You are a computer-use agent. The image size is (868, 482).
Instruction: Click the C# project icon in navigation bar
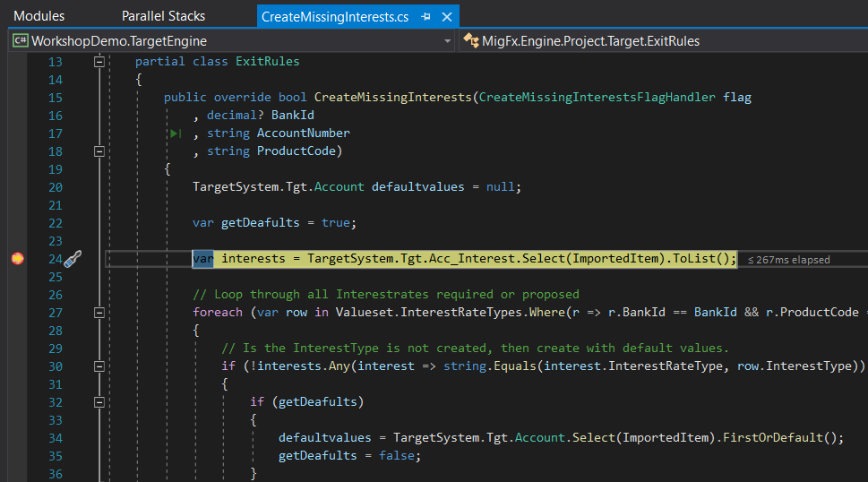pos(21,41)
